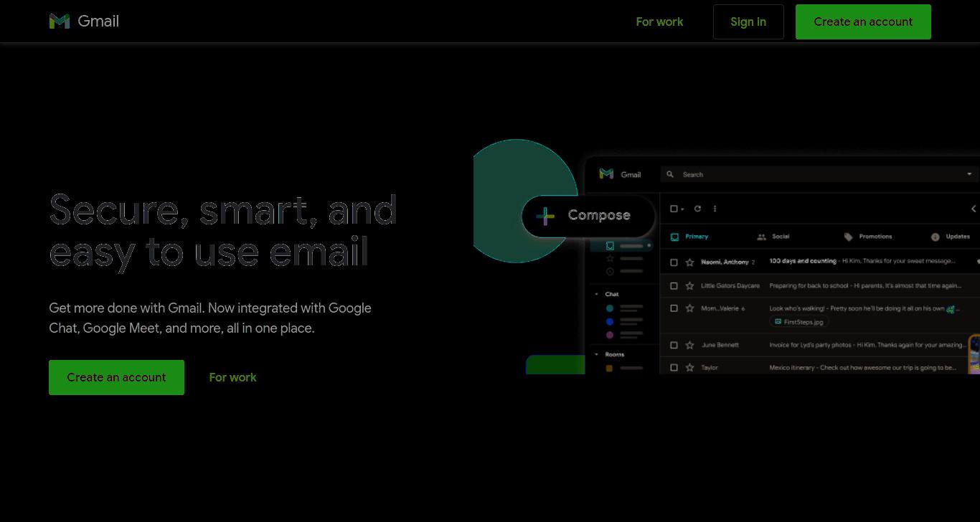Open the dropdown arrow next to select-all checkbox

(682, 209)
